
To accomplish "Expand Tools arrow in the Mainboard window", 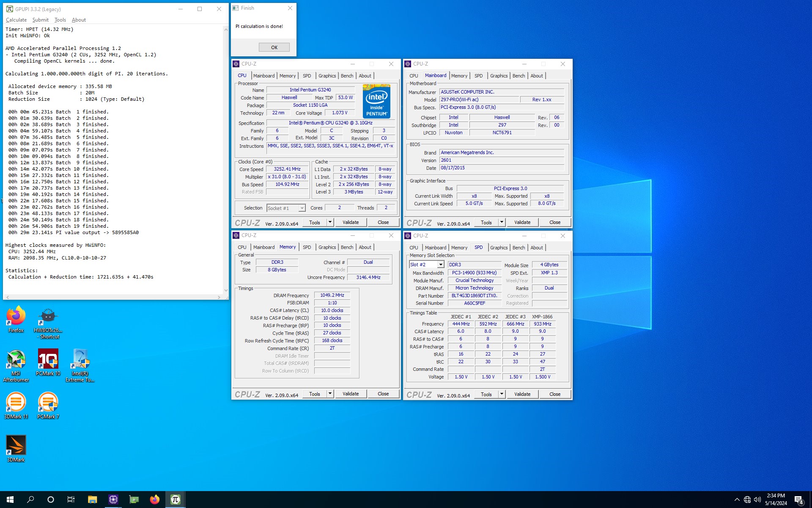I will point(502,222).
